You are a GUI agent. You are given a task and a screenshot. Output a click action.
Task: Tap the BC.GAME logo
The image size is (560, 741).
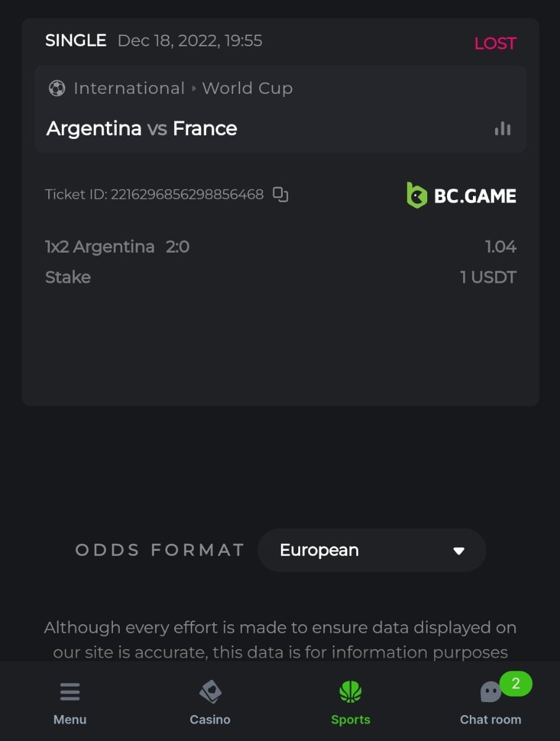[461, 195]
